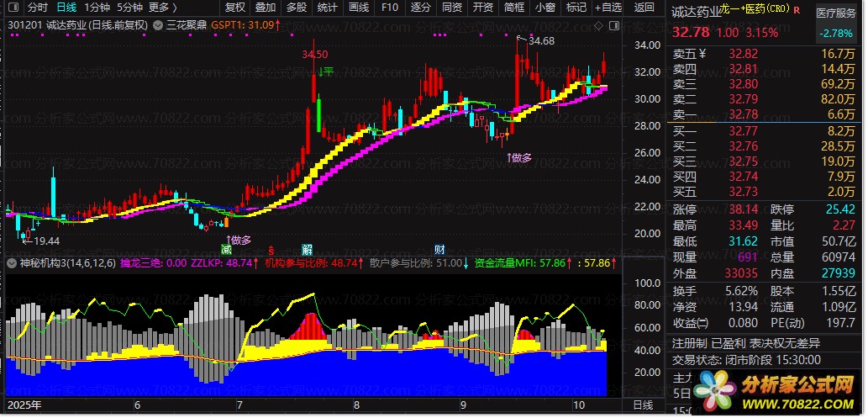Click the 市值 50.7亿 market cap value
The width and height of the screenshot is (868, 418).
[x=840, y=241]
